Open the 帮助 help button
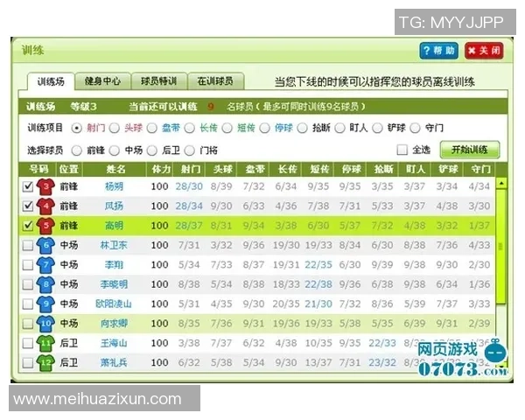Image resolution: width=525 pixels, height=420 pixels. (438, 51)
